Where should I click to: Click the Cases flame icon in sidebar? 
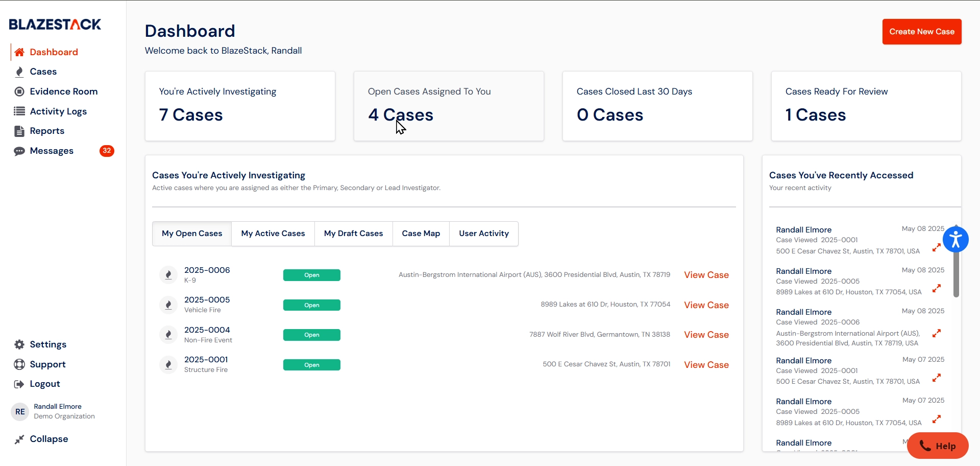[x=19, y=72]
